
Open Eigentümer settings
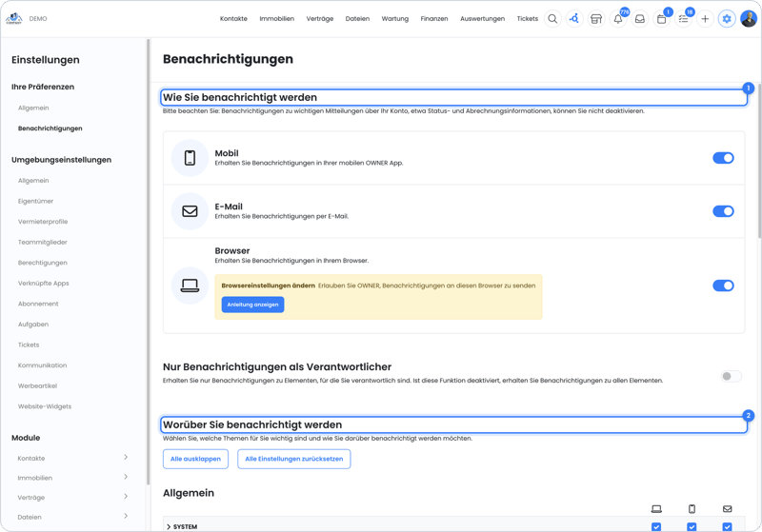[35, 201]
